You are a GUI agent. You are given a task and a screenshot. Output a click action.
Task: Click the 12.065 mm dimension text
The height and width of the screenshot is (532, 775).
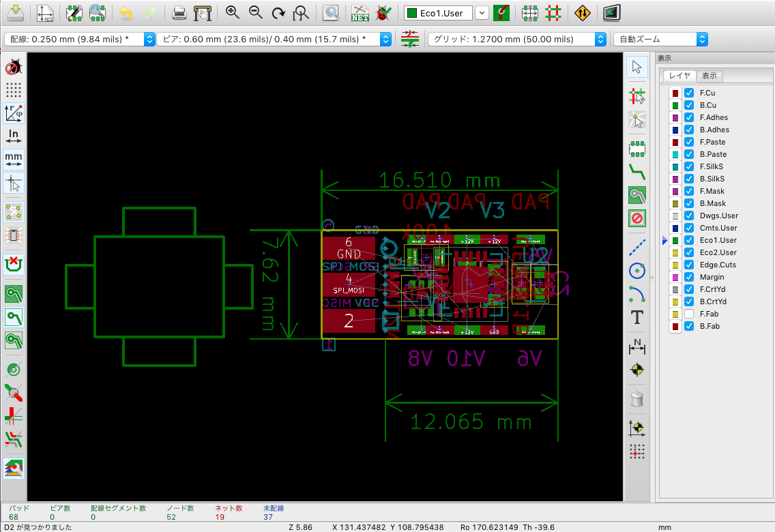click(x=471, y=422)
